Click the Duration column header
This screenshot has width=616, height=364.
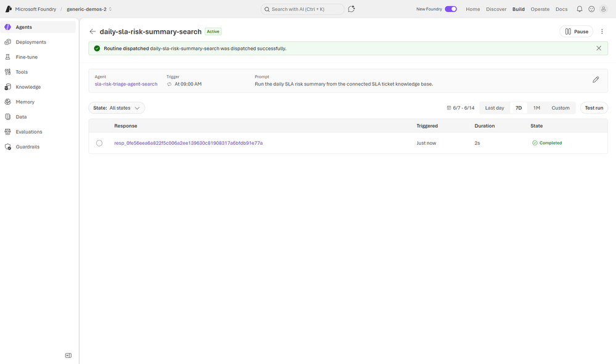485,126
